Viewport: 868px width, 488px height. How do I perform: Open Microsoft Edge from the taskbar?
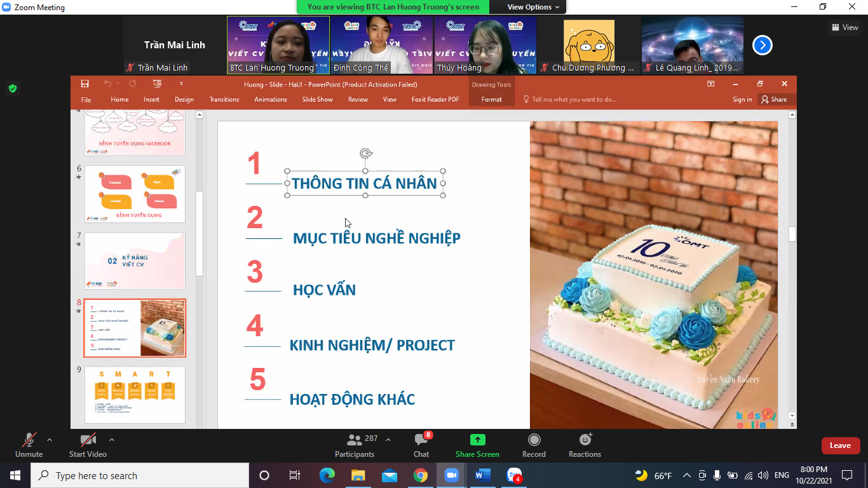click(327, 475)
